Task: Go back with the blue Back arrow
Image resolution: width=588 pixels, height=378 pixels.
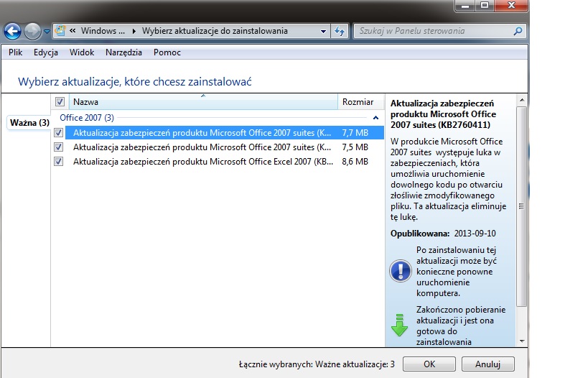Action: tap(12, 31)
